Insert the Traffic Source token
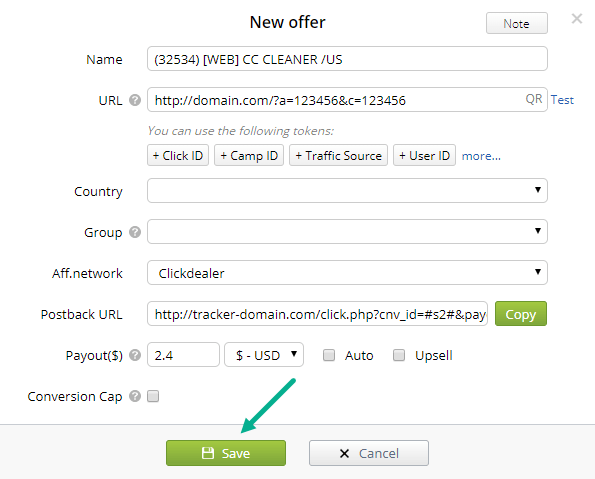Viewport: 595px width, 479px height. pyautogui.click(x=338, y=155)
